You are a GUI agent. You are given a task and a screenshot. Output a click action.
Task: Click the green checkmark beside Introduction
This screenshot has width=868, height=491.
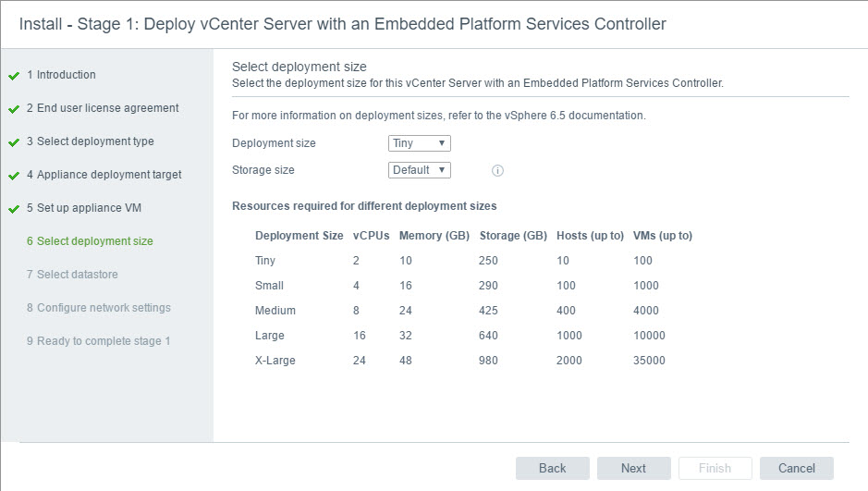pyautogui.click(x=14, y=76)
